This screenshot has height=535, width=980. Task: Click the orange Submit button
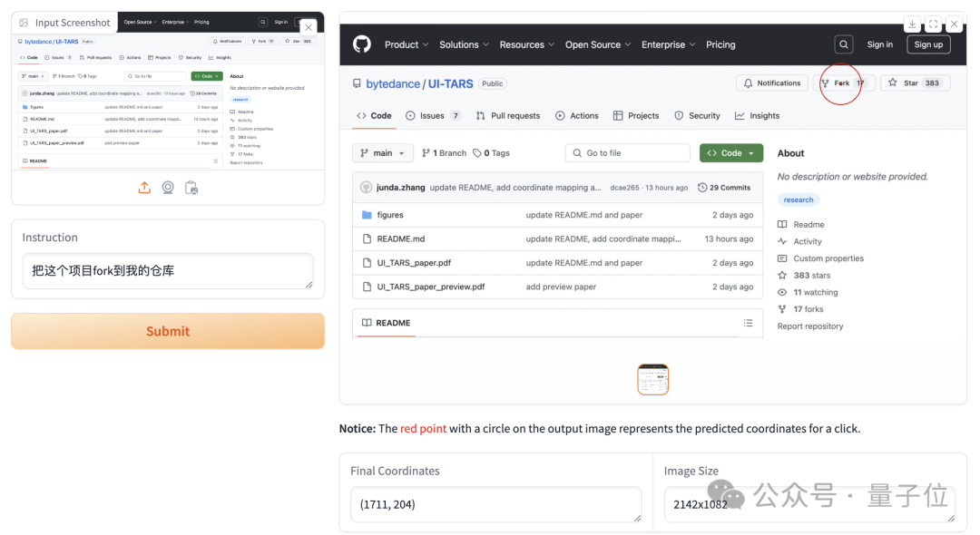click(x=168, y=331)
